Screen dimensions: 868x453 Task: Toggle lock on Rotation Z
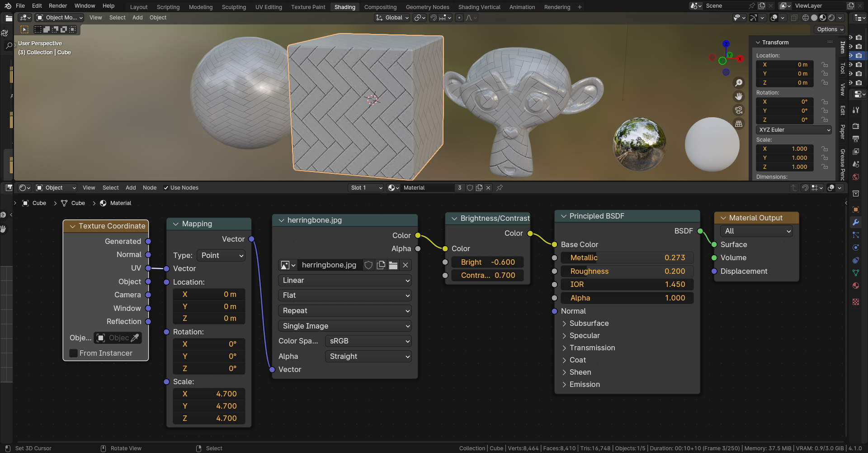click(x=825, y=120)
